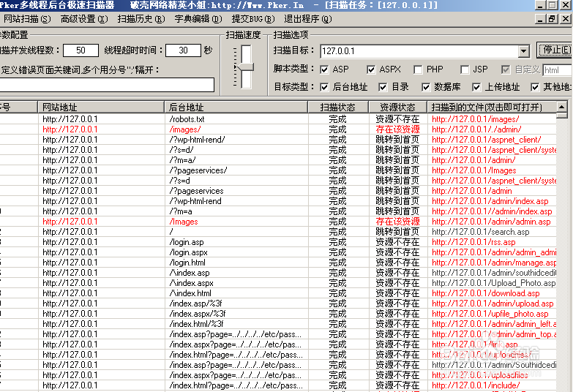Restore the inner child window
Viewport: 573px width, 392px height.
(552, 19)
